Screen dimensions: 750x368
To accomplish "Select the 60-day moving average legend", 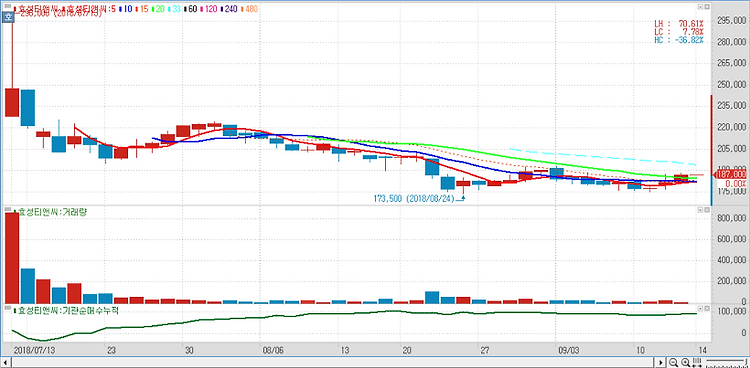I will coord(190,9).
